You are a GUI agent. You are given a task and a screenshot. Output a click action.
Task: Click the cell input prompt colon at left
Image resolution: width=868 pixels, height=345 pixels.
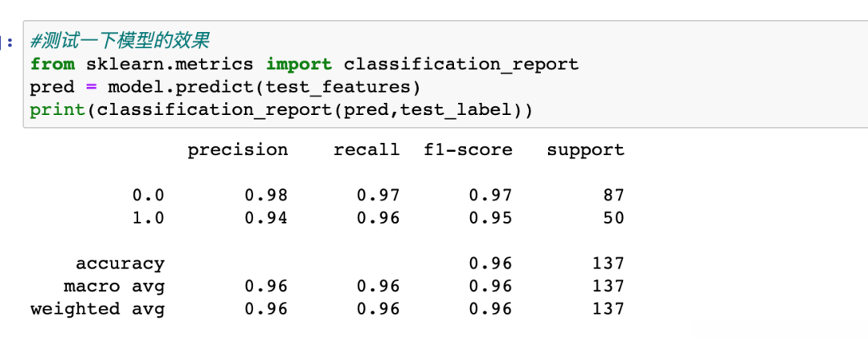(x=8, y=42)
